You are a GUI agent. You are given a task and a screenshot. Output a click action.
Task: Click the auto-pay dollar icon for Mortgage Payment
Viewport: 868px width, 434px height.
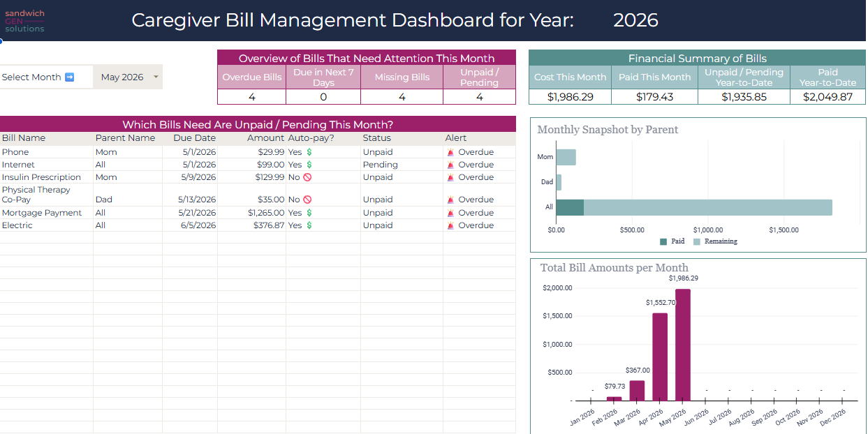(x=309, y=213)
